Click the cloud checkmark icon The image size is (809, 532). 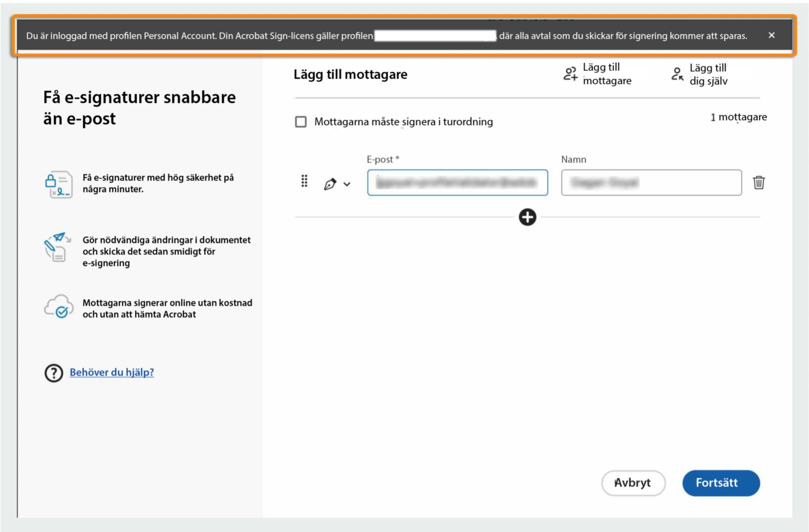pyautogui.click(x=59, y=307)
